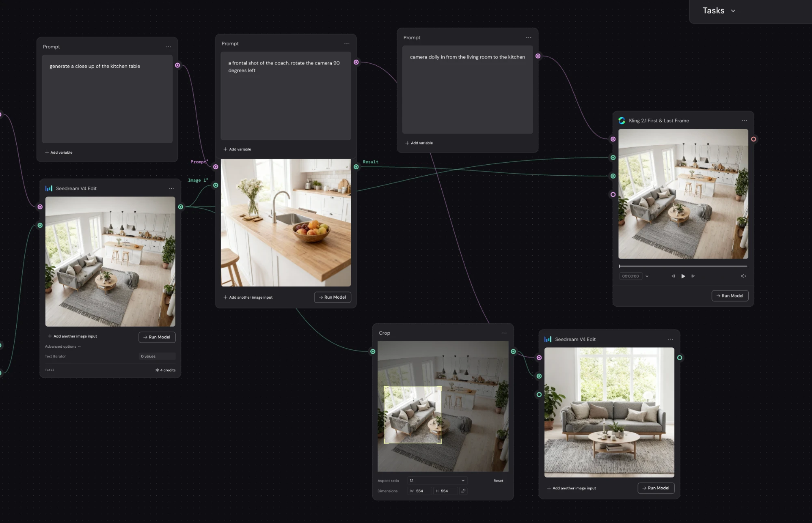Add variable to the camera dolly prompt
The width and height of the screenshot is (812, 523).
(419, 143)
